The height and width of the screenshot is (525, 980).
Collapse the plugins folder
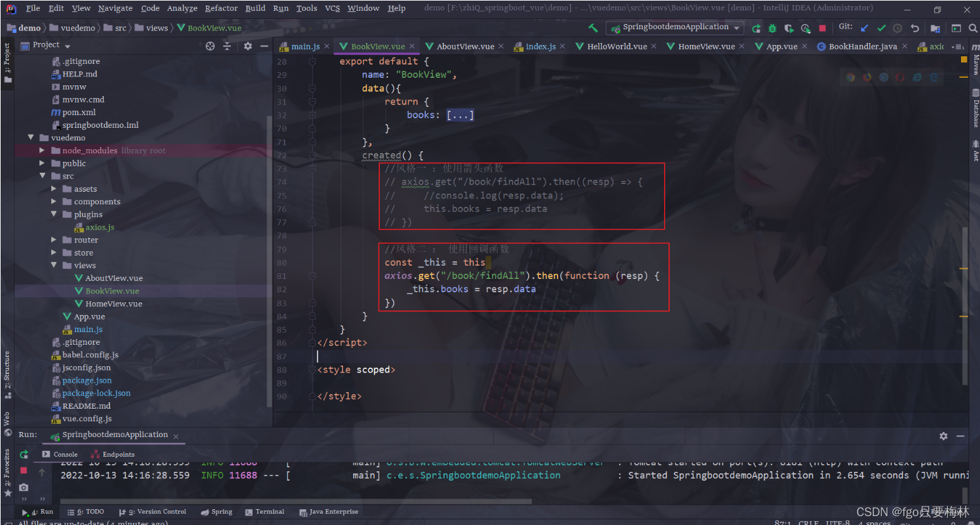53,214
